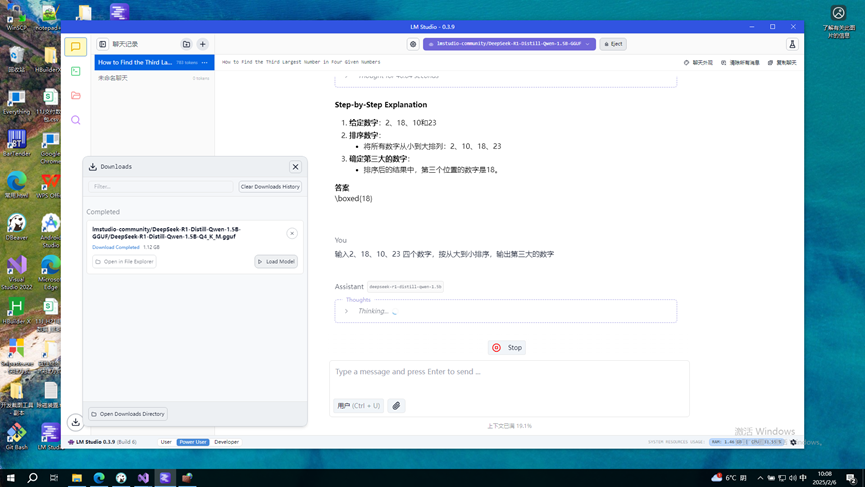The width and height of the screenshot is (865, 487).
Task: Open the Windows Start menu
Action: click(x=10, y=478)
